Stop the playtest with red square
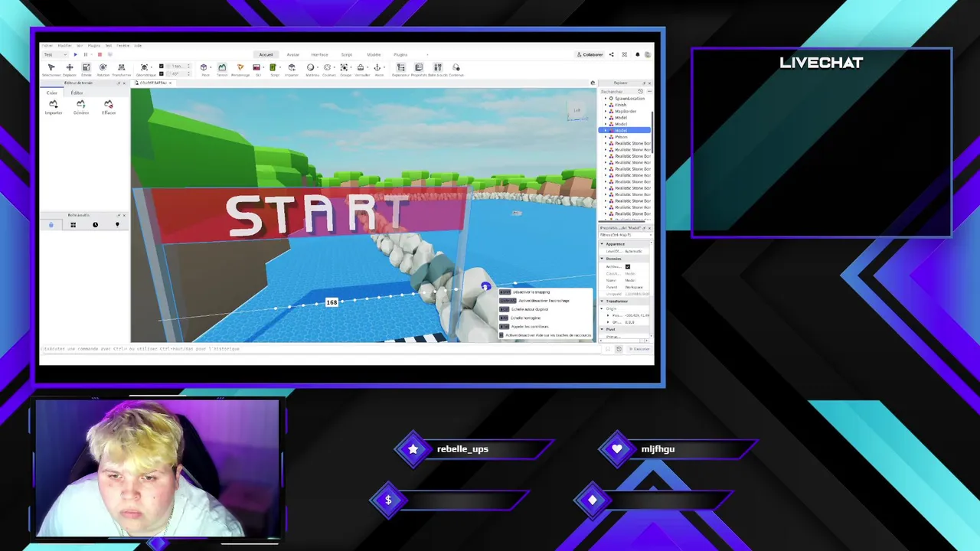The image size is (980, 551). point(100,54)
